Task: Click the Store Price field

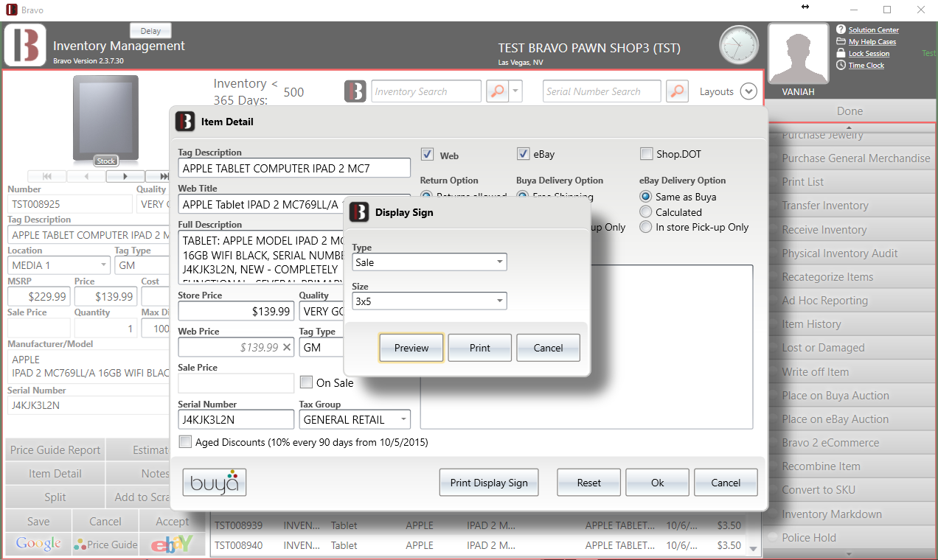Action: pos(236,311)
